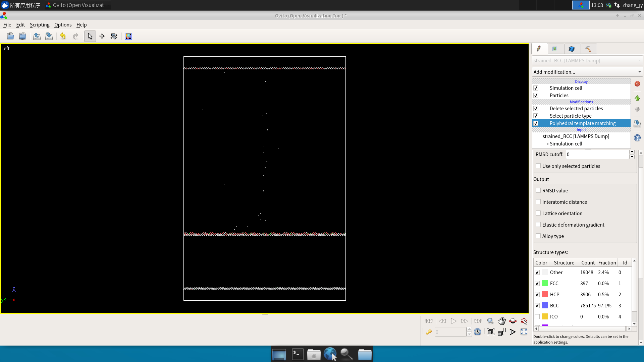644x362 pixels.
Task: Move modifier up with green arrow
Action: click(x=637, y=98)
